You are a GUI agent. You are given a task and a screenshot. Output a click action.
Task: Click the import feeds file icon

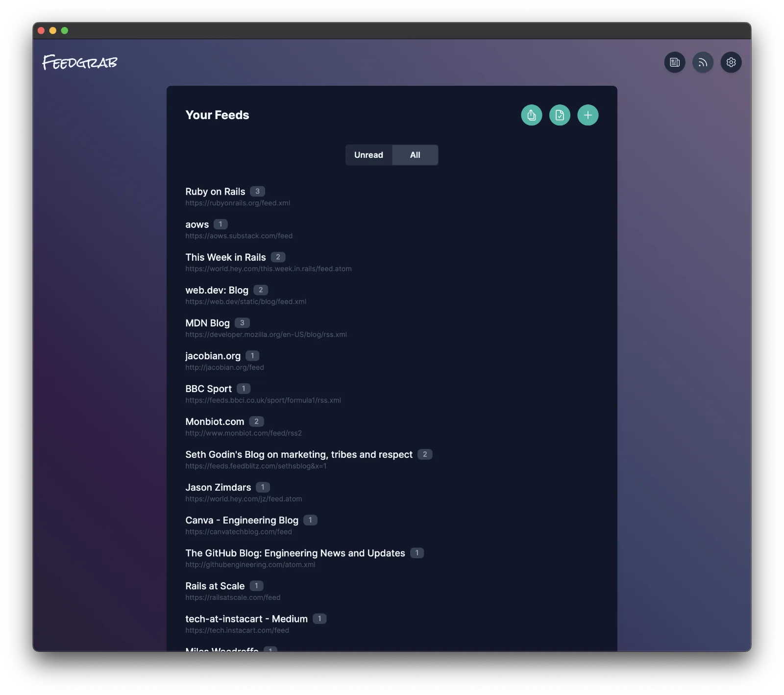tap(560, 115)
